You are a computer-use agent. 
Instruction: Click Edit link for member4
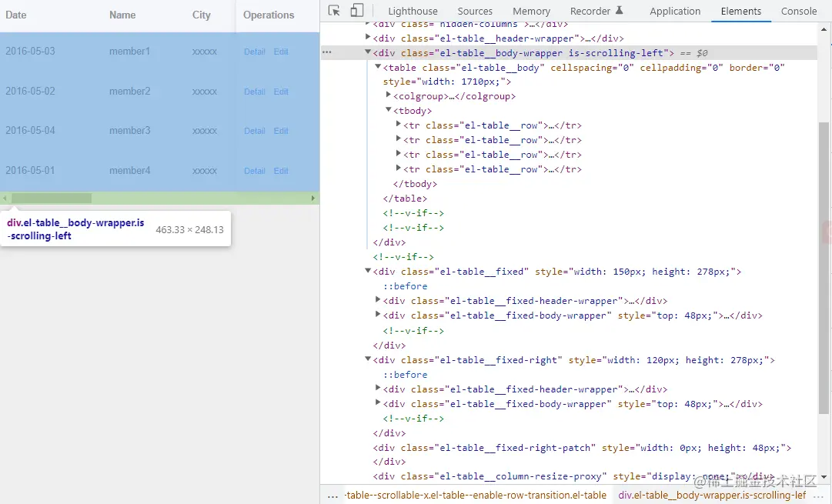[x=281, y=171]
